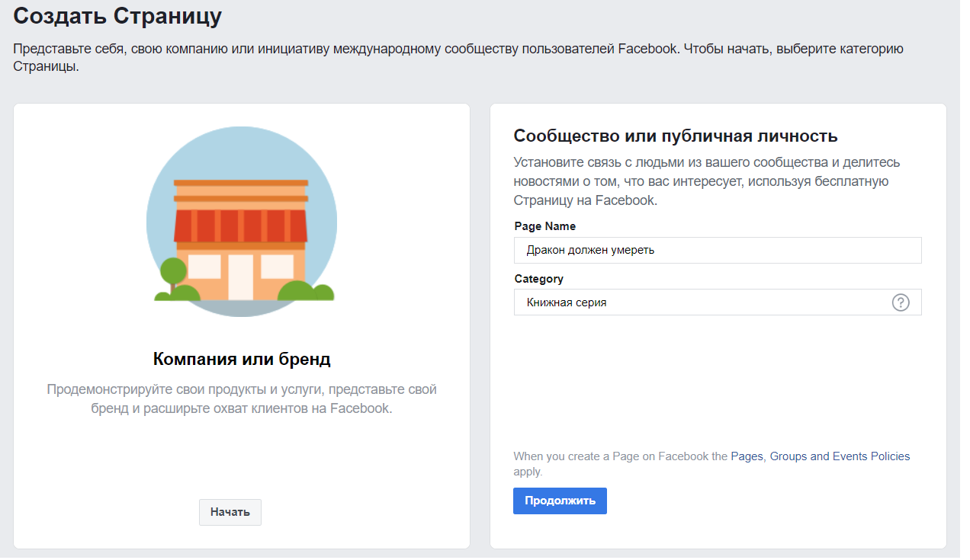Click the white door of the store illustration
The height and width of the screenshot is (560, 970).
point(240,277)
